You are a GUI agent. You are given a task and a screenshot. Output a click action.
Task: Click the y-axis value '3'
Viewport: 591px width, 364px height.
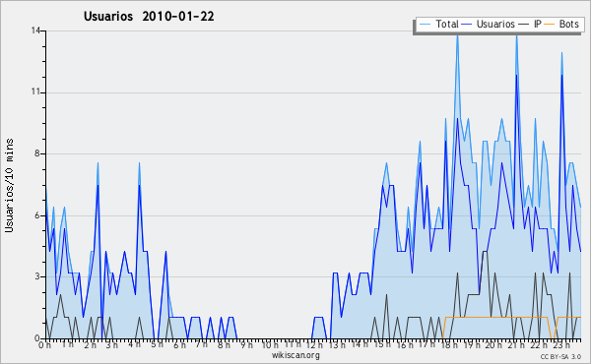point(38,276)
